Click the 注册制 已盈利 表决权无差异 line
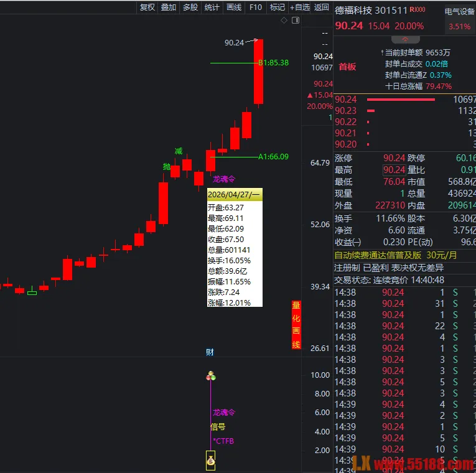476x473 pixels. tap(389, 268)
